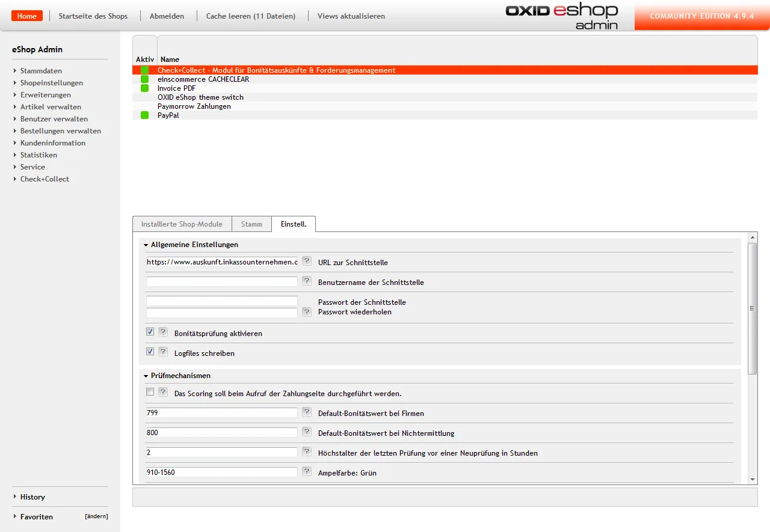The height and width of the screenshot is (532, 770).
Task: Open the Installierte Shop-Module tab
Action: tap(182, 224)
